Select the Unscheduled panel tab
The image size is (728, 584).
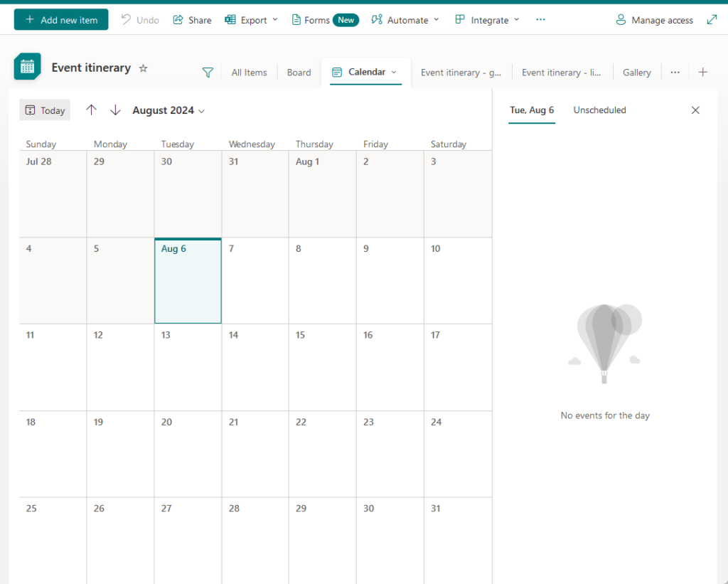point(599,110)
